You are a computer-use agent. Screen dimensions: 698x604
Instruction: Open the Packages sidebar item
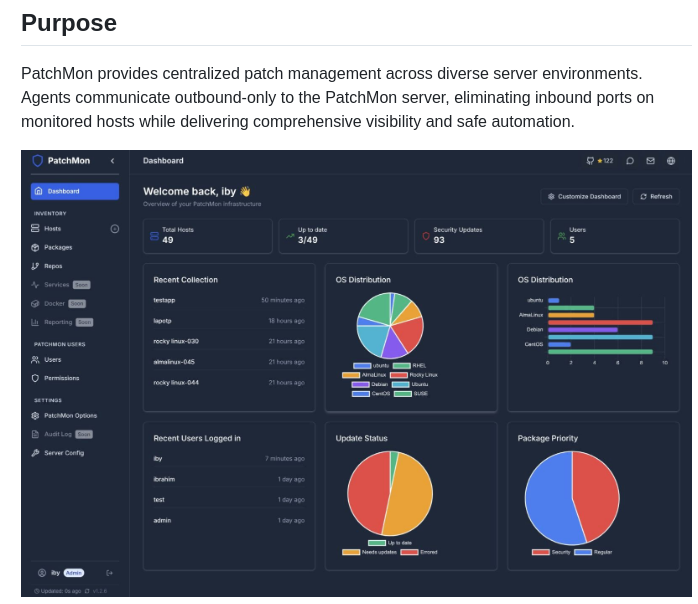pyautogui.click(x=57, y=247)
